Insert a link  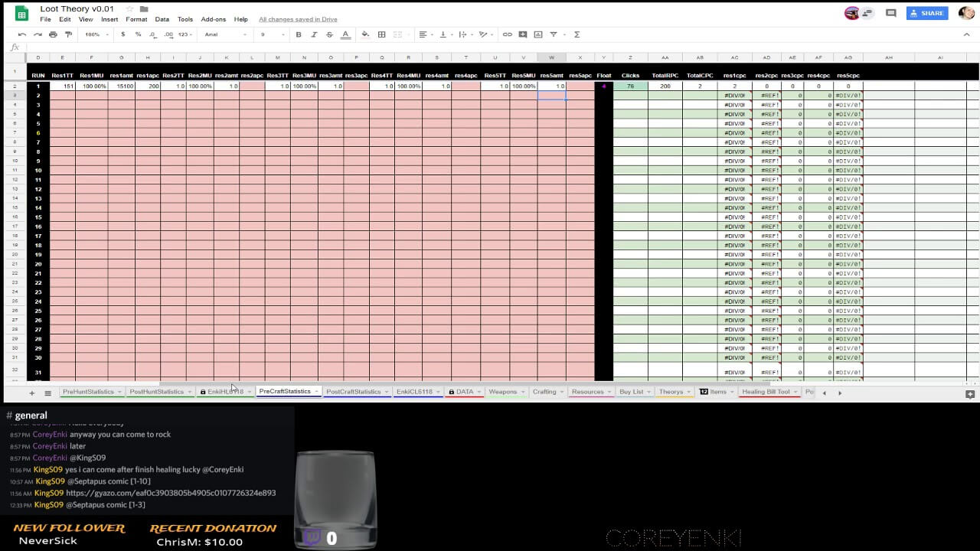(507, 34)
